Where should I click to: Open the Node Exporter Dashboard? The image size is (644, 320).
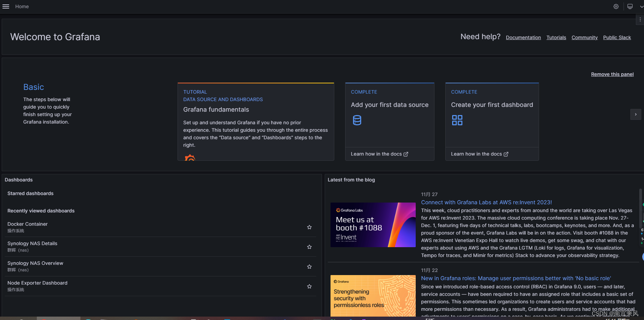point(37,283)
